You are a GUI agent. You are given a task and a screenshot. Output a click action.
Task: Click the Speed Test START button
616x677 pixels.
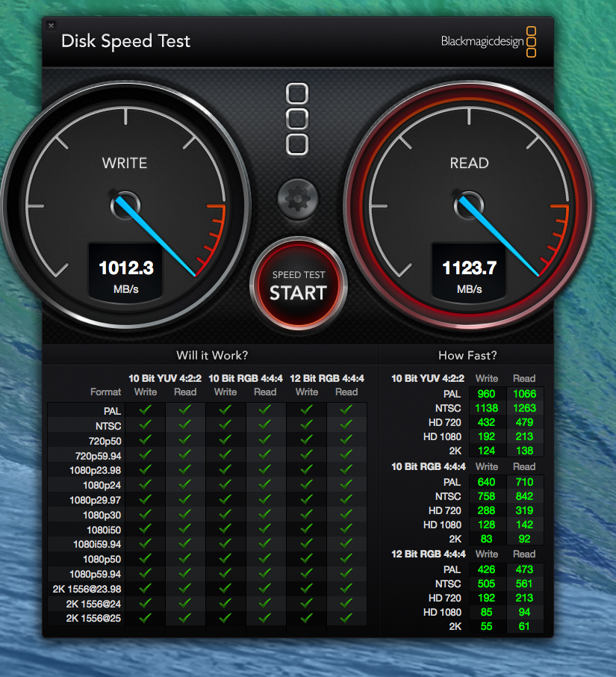299,285
